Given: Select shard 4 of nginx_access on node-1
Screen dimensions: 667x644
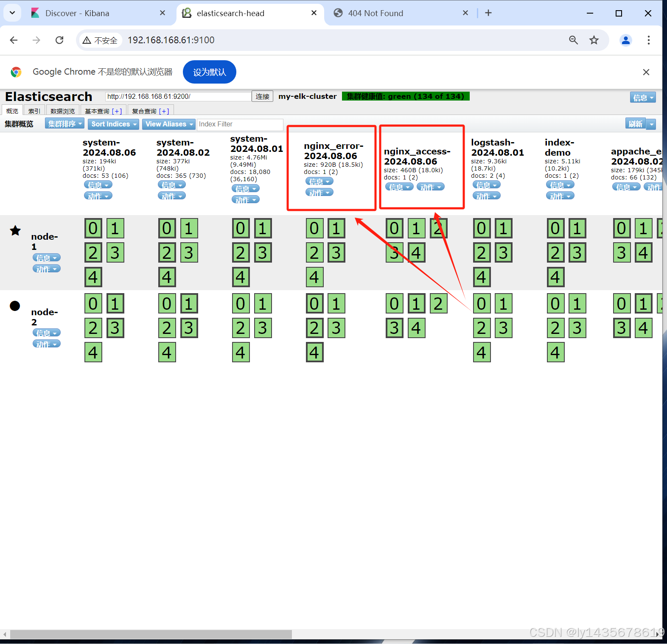Looking at the screenshot, I should coord(416,253).
